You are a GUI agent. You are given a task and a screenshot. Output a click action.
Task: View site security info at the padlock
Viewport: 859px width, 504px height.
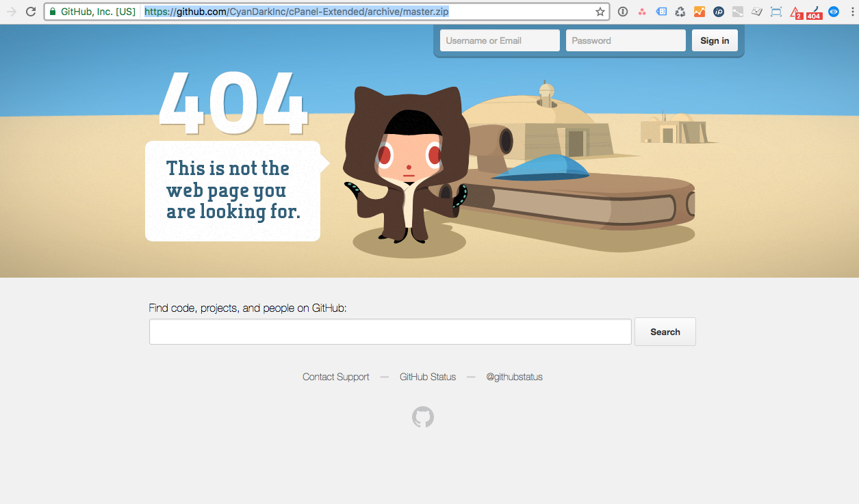[x=53, y=12]
